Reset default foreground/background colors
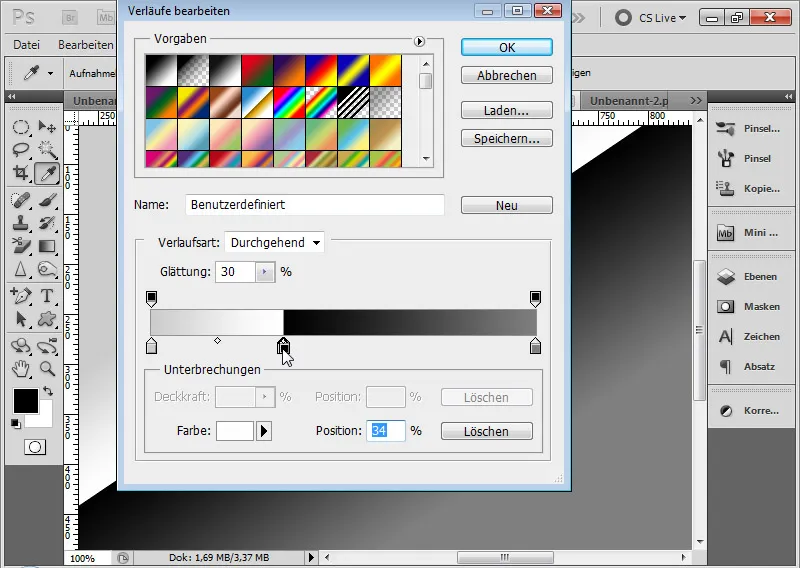Image resolution: width=800 pixels, height=568 pixels. (15, 424)
